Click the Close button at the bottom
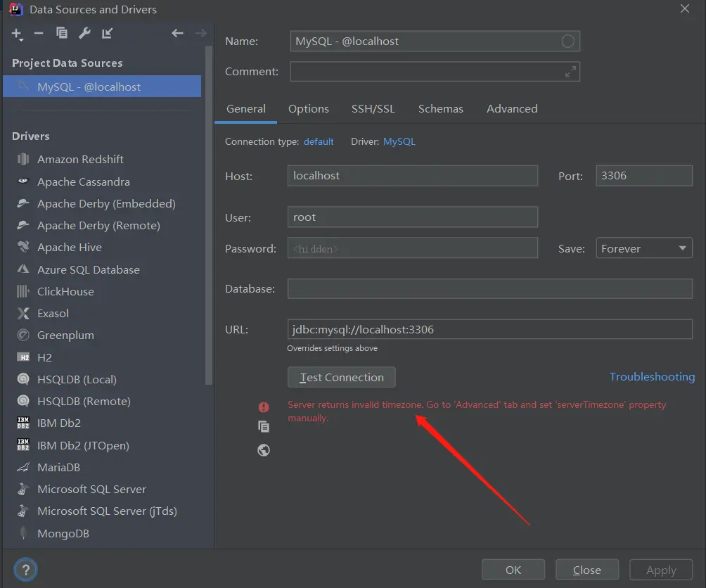This screenshot has width=706, height=588. [586, 570]
